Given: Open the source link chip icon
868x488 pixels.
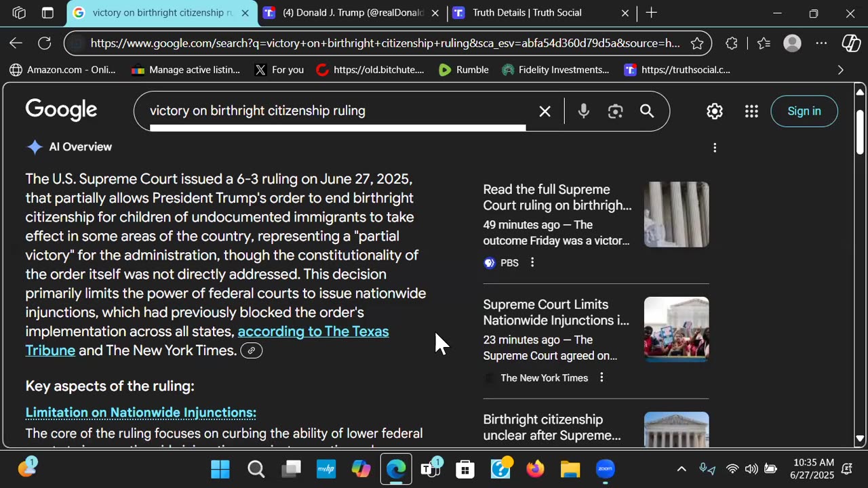Looking at the screenshot, I should [252, 350].
